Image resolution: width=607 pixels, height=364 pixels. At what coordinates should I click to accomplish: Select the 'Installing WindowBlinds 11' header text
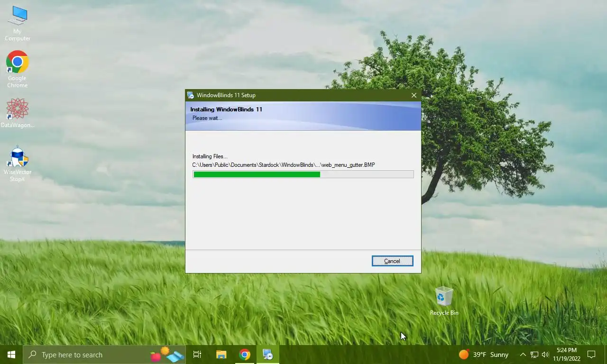click(x=226, y=109)
